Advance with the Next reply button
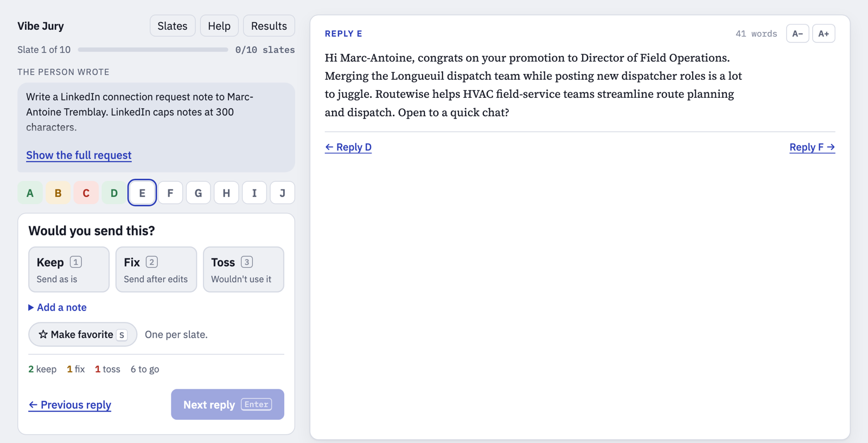The height and width of the screenshot is (443, 868). 227,404
